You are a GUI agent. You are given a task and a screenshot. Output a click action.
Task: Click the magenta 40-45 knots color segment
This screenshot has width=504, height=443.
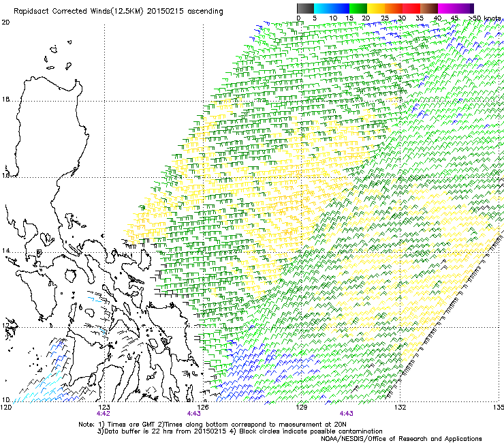click(x=447, y=8)
